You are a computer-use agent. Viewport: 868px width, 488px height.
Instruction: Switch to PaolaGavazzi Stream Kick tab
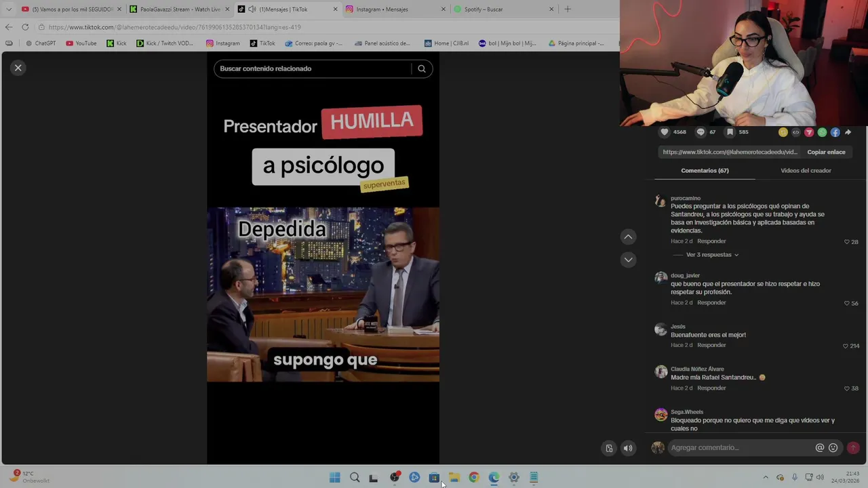[180, 9]
